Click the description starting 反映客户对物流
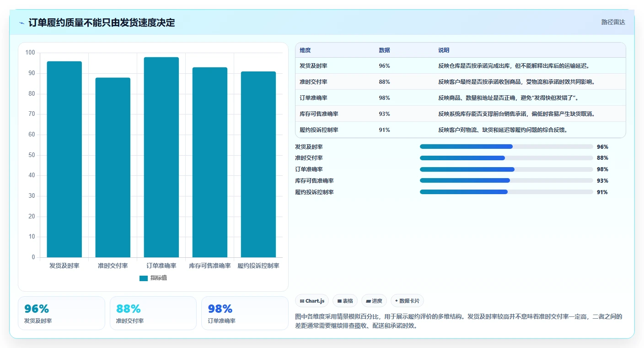Screen dimensions: 644x348 (x=503, y=130)
